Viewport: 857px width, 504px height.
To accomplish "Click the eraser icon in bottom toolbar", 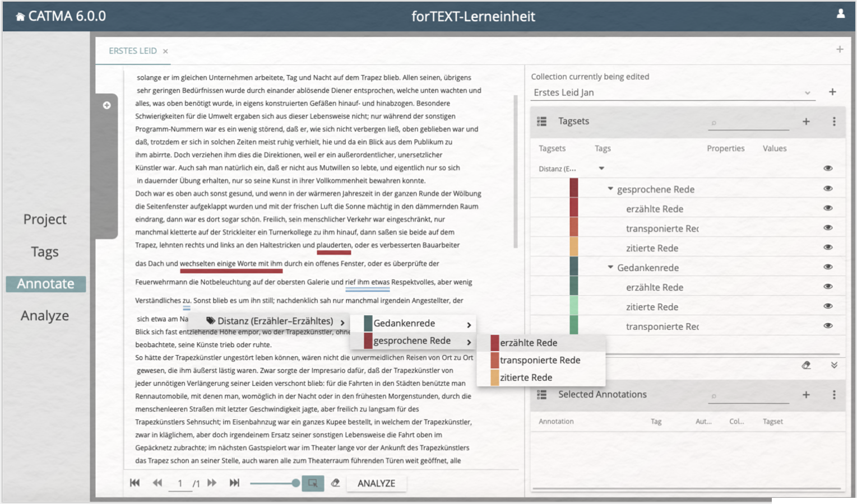I will [x=335, y=483].
